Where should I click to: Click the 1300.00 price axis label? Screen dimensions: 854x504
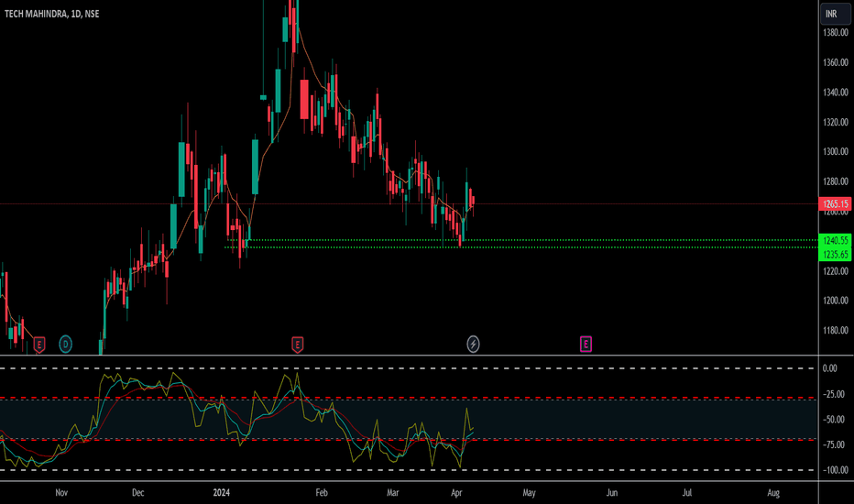[x=836, y=151]
